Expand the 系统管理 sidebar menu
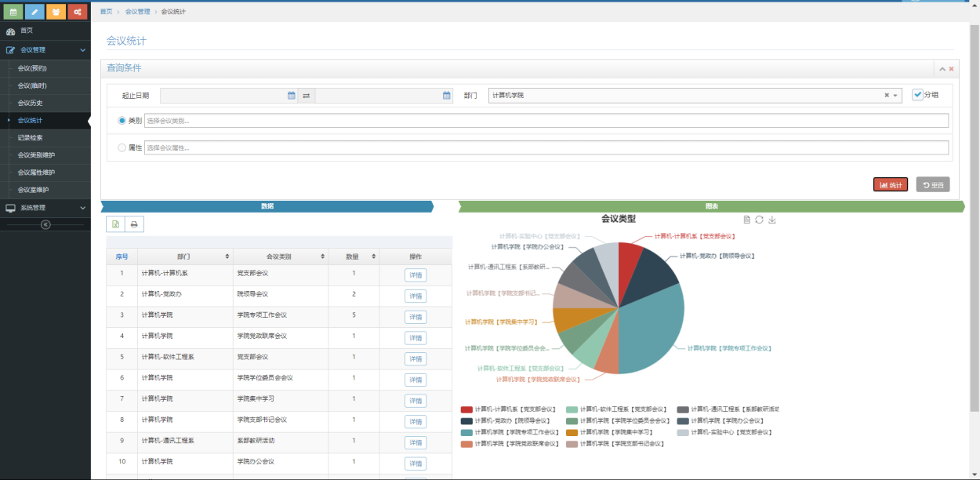 (45, 208)
